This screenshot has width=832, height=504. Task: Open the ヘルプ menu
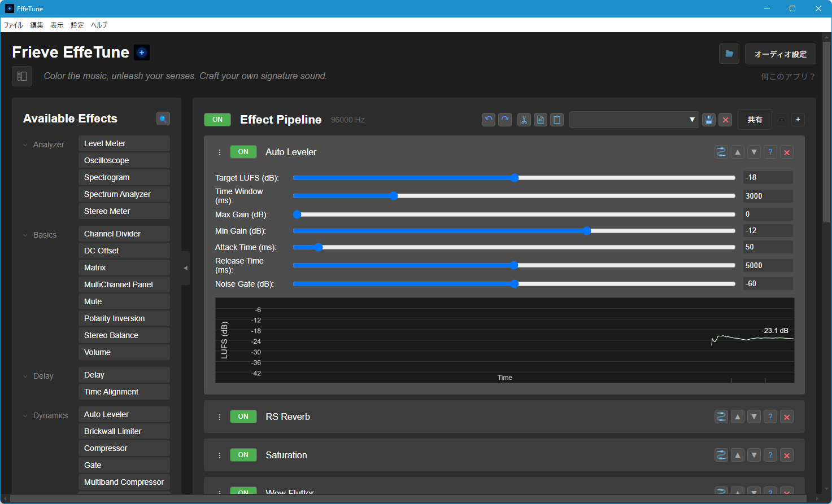(99, 25)
